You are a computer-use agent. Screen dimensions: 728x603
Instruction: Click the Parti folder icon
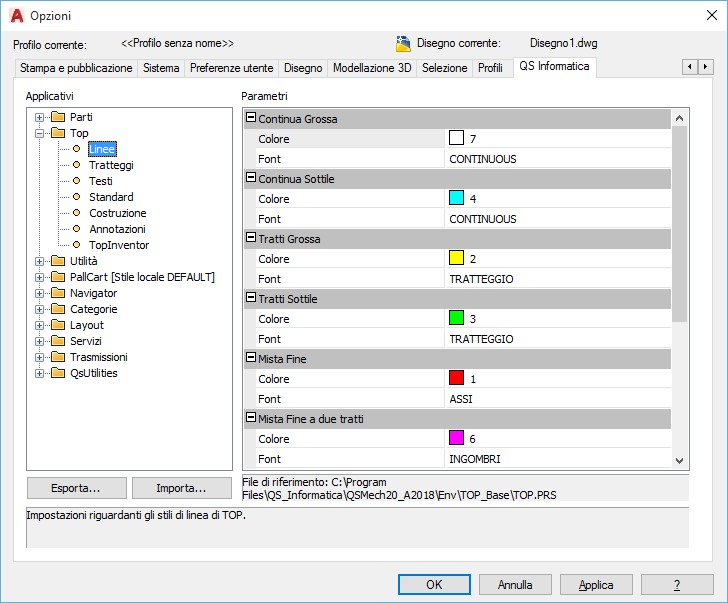58,117
